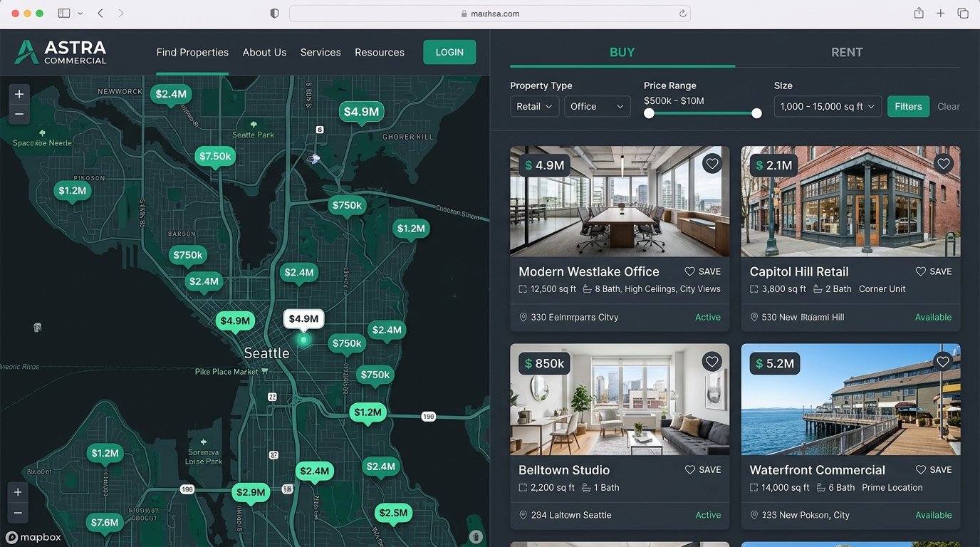Apply the green Filters button
The width and height of the screenshot is (980, 547).
point(908,106)
